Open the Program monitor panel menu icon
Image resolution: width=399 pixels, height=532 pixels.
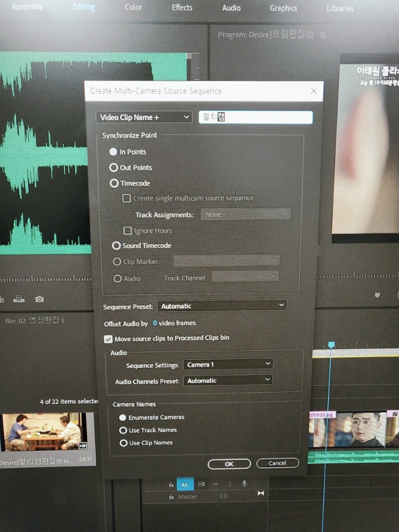[323, 35]
